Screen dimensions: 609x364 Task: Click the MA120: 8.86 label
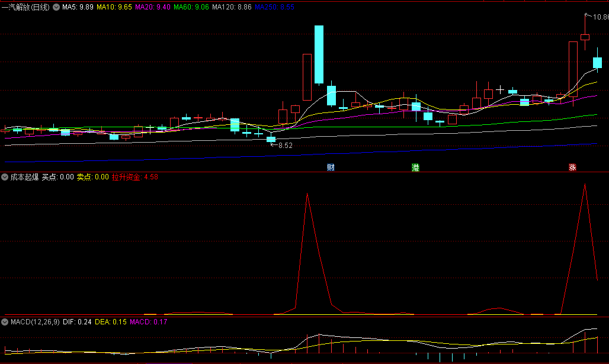pos(232,7)
